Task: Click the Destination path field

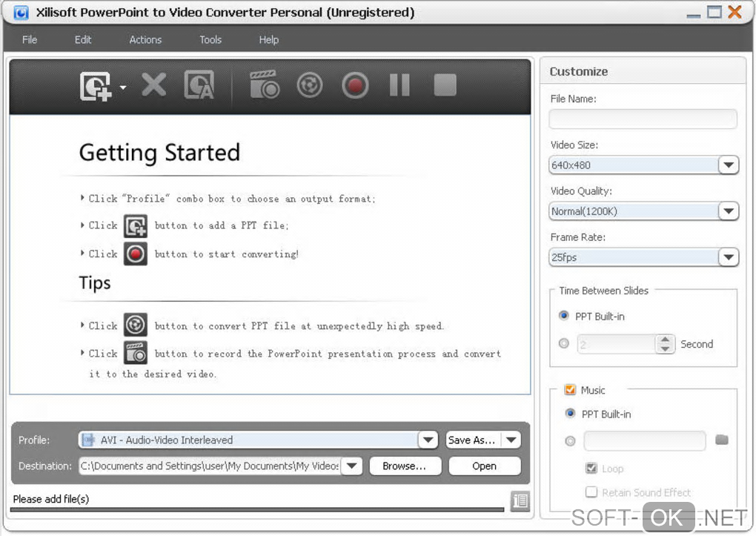Action: [210, 466]
